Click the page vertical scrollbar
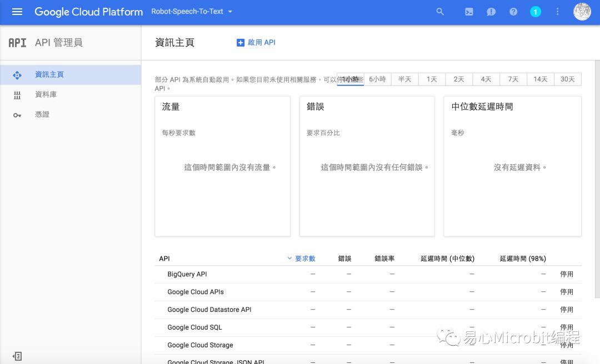The width and height of the screenshot is (600, 364). click(x=597, y=179)
